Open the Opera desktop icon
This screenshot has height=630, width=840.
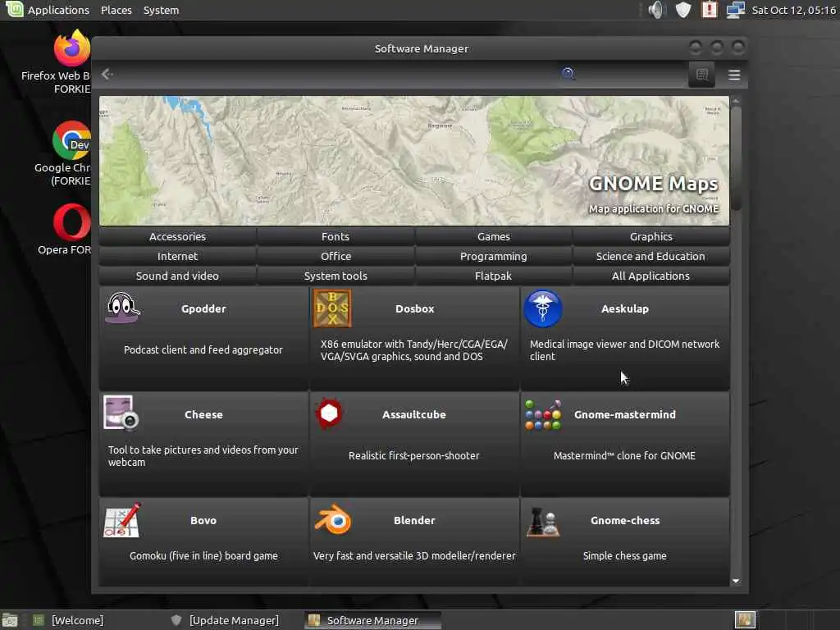point(72,221)
